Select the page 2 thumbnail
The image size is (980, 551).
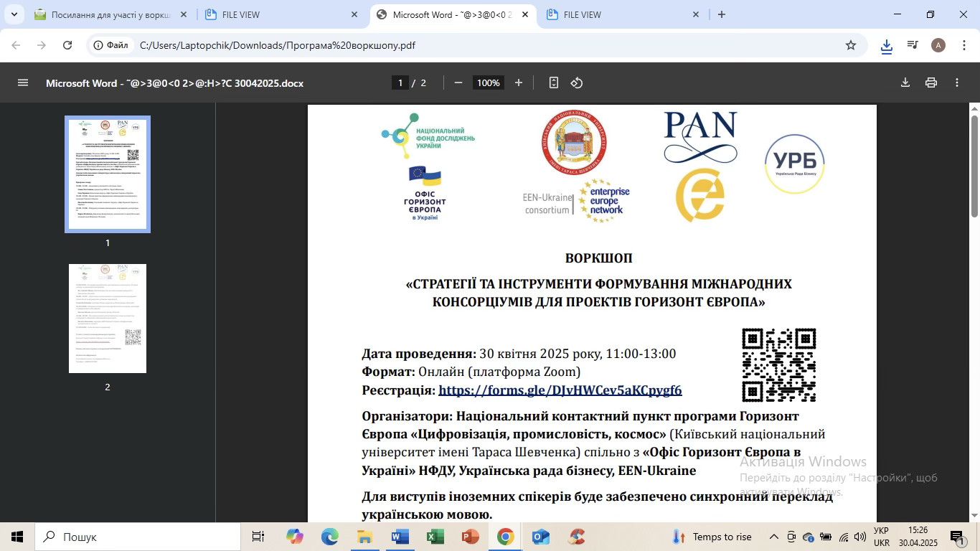pyautogui.click(x=108, y=319)
